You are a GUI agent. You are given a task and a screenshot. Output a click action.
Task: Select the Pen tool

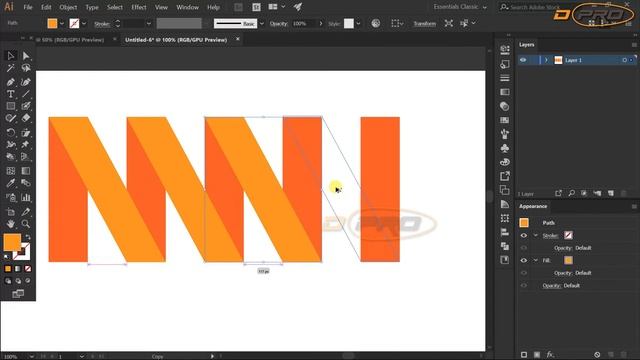coord(11,82)
